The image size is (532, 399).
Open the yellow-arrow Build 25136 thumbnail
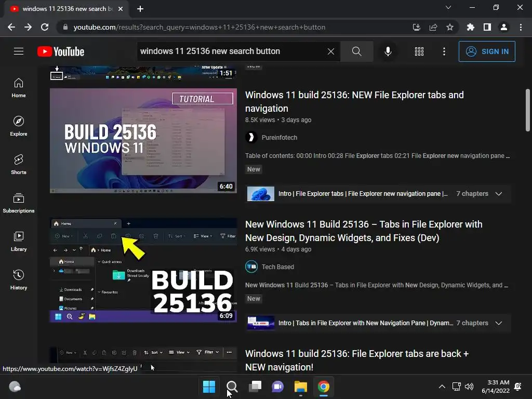[143, 270]
